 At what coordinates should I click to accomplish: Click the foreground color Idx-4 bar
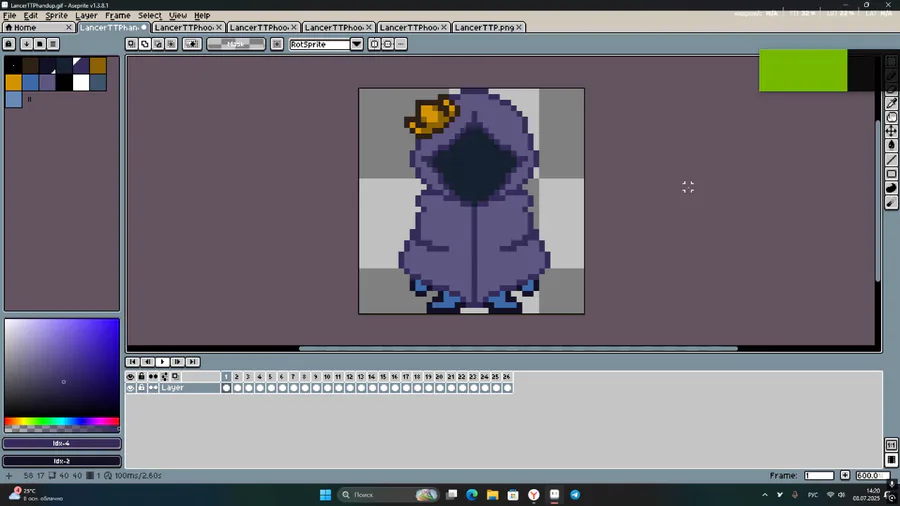(x=62, y=443)
